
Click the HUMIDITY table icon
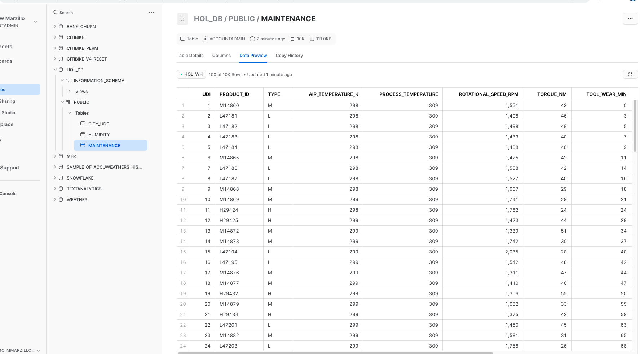(x=83, y=134)
